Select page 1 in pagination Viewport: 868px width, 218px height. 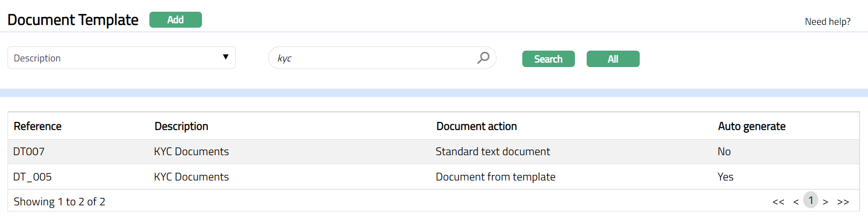[x=810, y=200]
